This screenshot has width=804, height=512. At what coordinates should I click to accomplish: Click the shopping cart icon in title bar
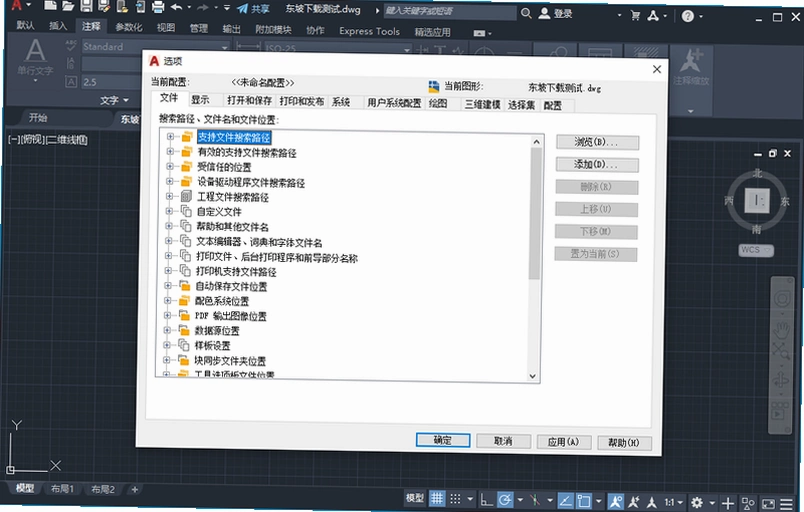click(x=635, y=15)
